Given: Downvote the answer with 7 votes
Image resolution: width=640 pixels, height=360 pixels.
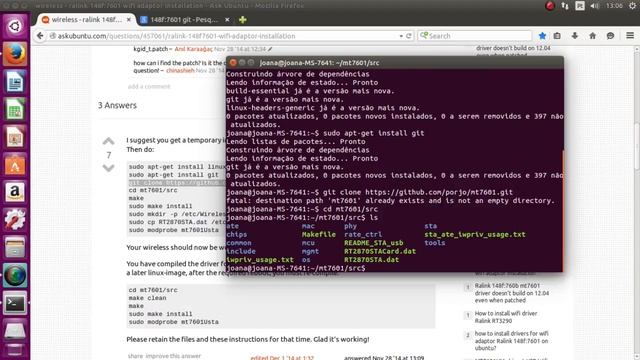Looking at the screenshot, I should click(108, 168).
